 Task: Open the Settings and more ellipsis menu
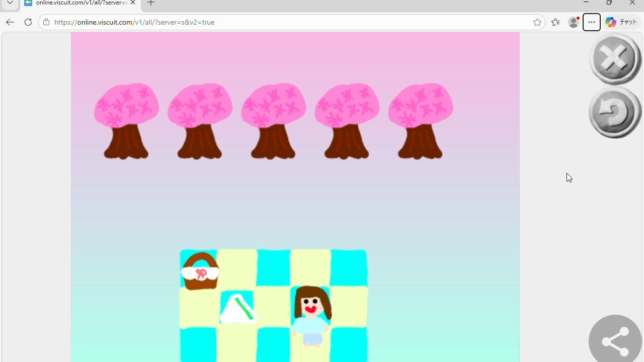592,22
